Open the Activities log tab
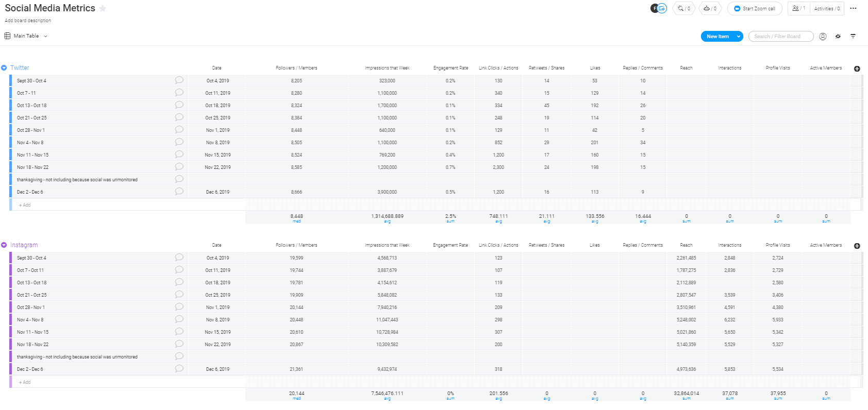Image resolution: width=868 pixels, height=410 pixels. (827, 8)
